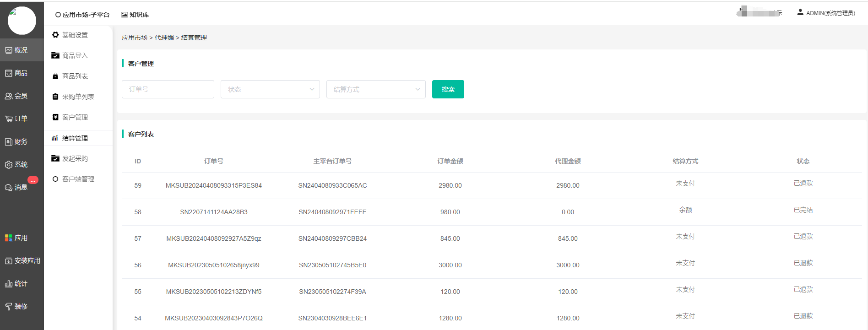Open ADMIN user account menu
Screen dimensions: 868x330
point(826,13)
